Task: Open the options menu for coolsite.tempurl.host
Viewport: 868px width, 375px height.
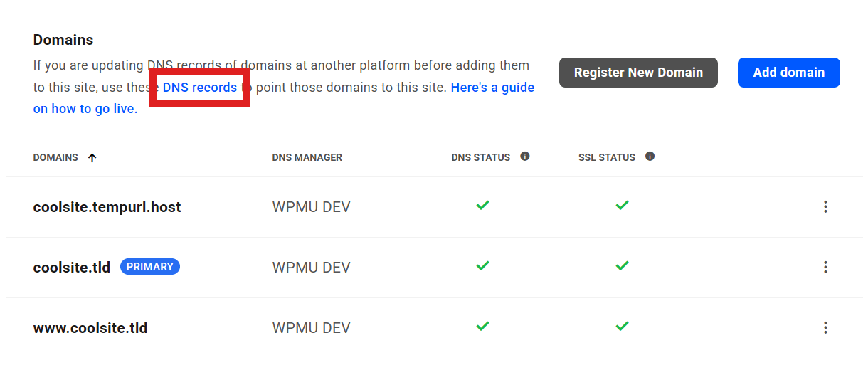Action: click(x=825, y=207)
